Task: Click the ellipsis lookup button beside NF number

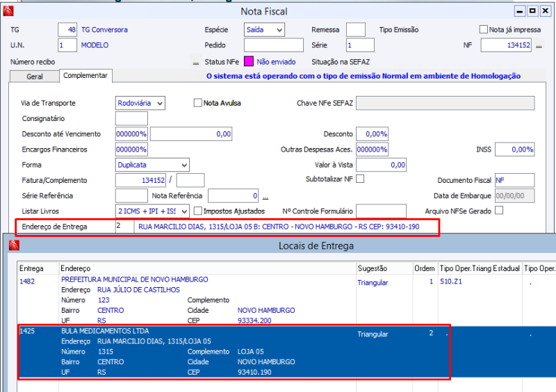Action: pyautogui.click(x=539, y=47)
